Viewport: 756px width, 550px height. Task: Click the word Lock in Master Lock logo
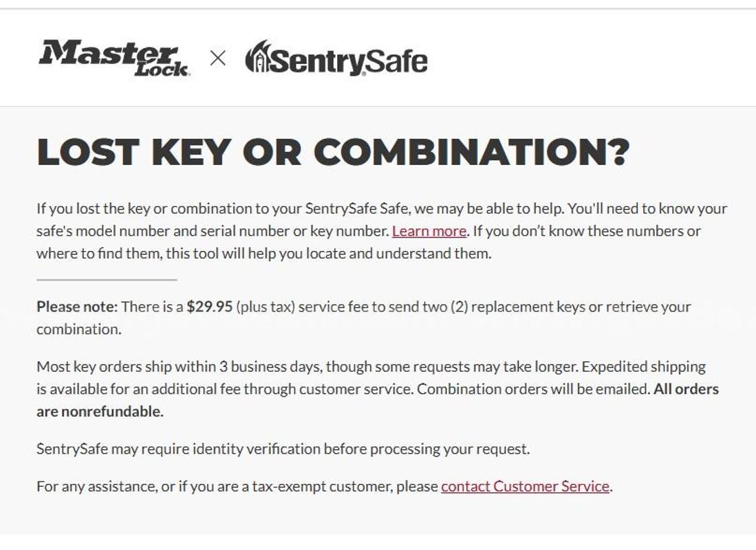(x=162, y=69)
